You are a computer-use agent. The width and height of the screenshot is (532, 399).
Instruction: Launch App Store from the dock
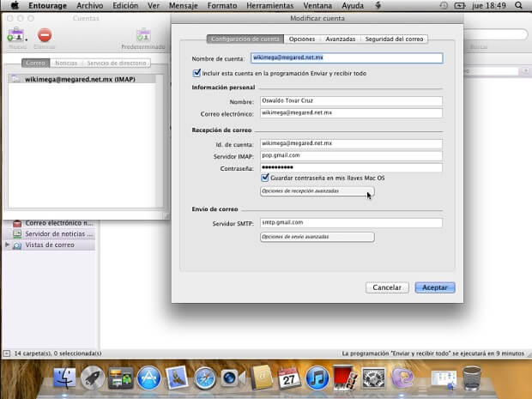click(148, 378)
